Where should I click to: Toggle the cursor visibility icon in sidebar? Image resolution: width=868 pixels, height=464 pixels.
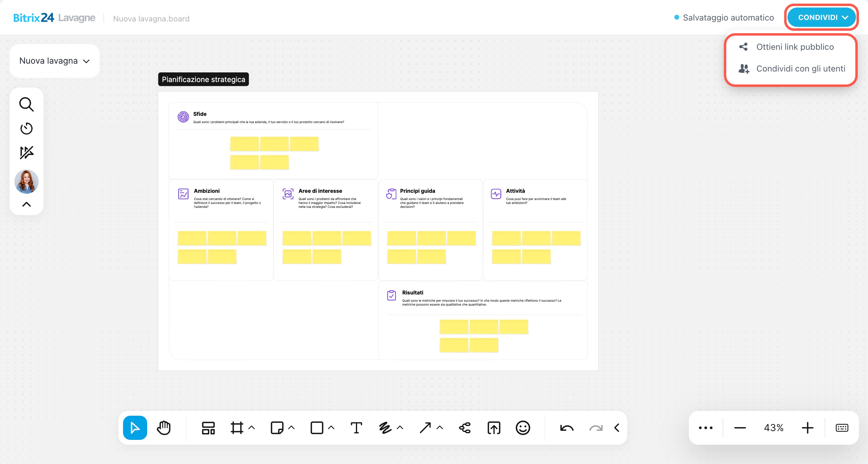(x=26, y=153)
